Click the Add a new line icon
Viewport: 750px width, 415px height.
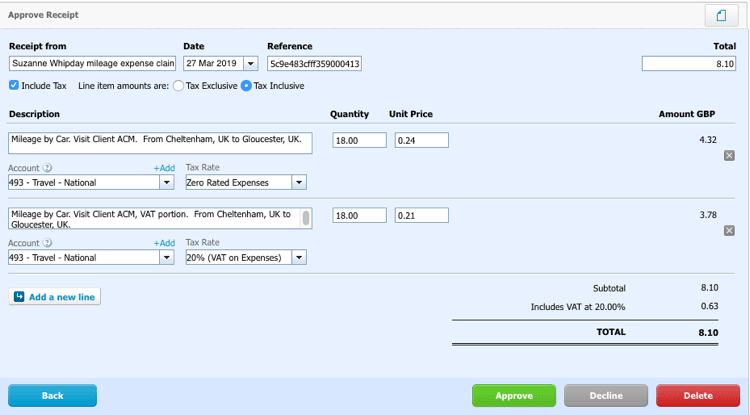tap(19, 297)
